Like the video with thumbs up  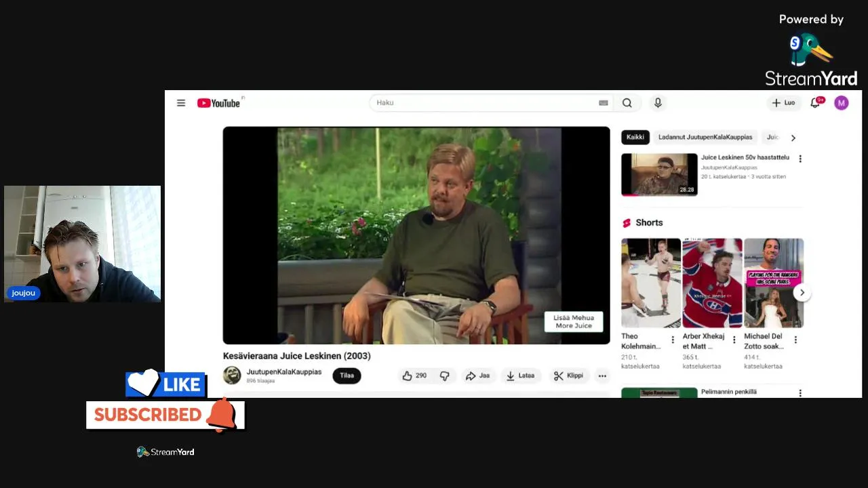[x=414, y=375]
